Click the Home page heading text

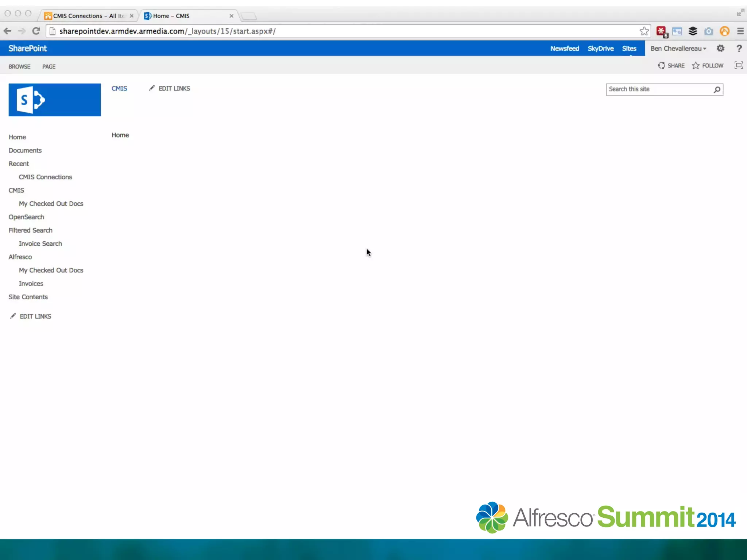click(x=120, y=135)
